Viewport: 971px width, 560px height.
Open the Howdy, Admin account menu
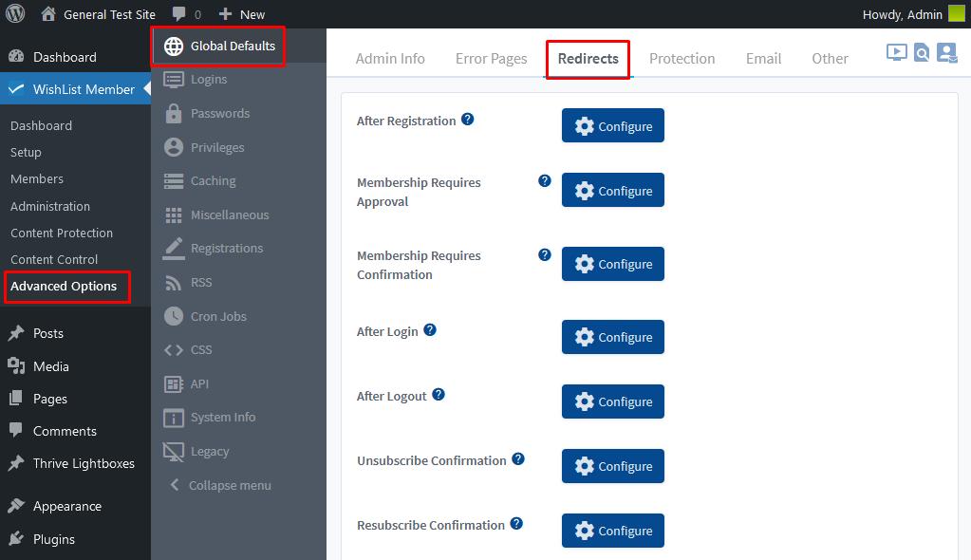913,14
